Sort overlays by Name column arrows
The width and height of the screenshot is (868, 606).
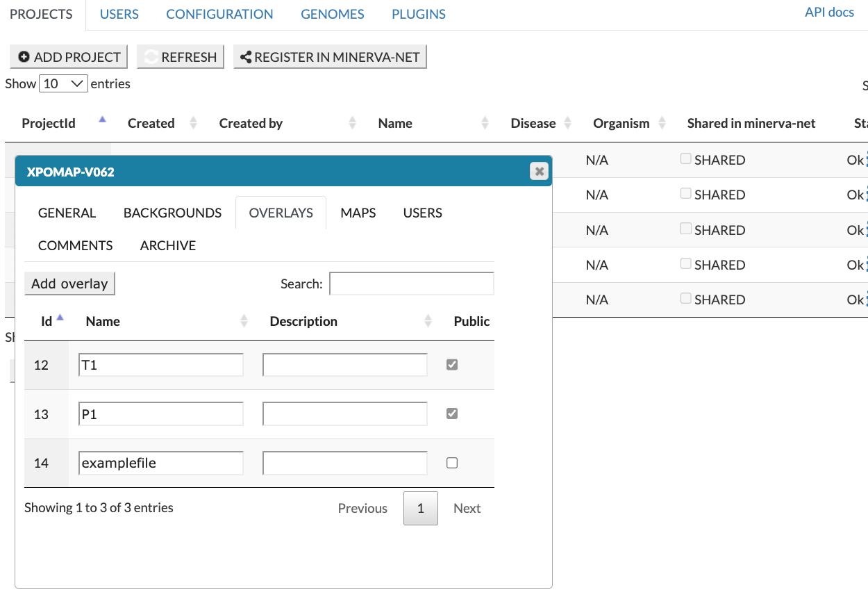(x=244, y=321)
